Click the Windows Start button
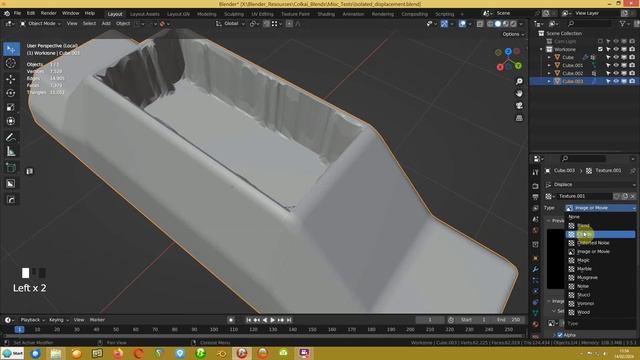The image size is (640, 360). [12, 353]
